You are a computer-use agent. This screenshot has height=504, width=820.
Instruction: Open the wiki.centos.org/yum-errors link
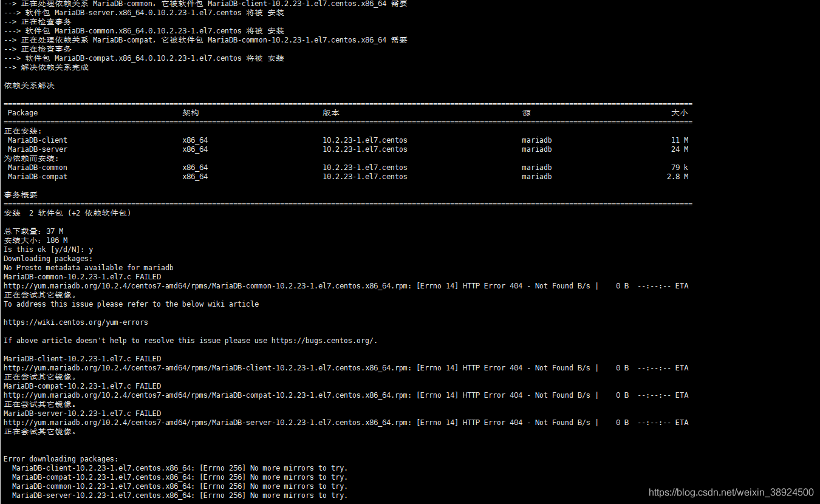[x=75, y=322]
